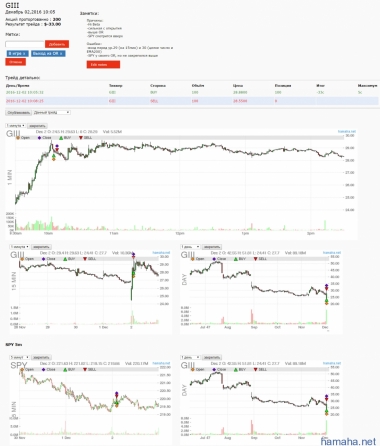Open timeframe dropdown above DAY chart beside 15 MIN chart
Viewport: 380px width, 446px height.
point(190,247)
